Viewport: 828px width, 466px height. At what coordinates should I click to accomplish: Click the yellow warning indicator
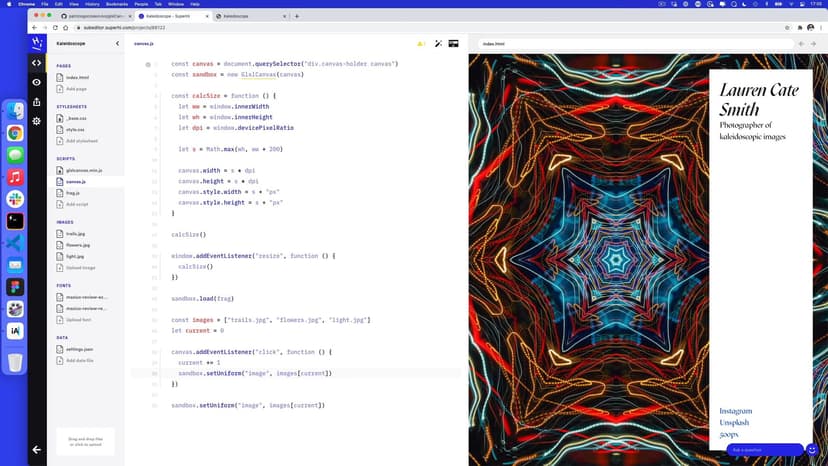coord(421,44)
